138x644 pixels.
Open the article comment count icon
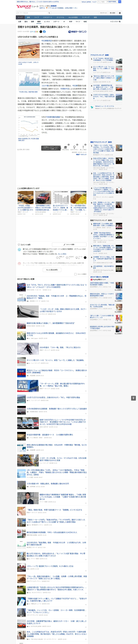coord(32,32)
